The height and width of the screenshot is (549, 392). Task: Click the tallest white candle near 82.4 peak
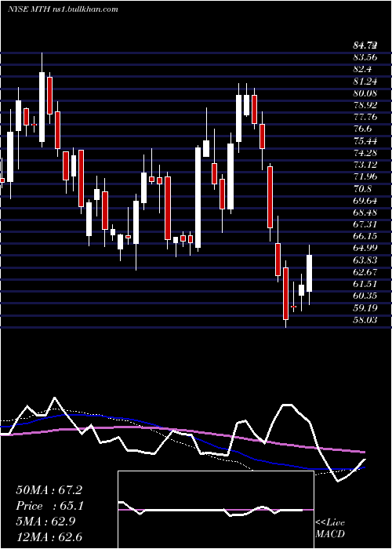click(42, 107)
